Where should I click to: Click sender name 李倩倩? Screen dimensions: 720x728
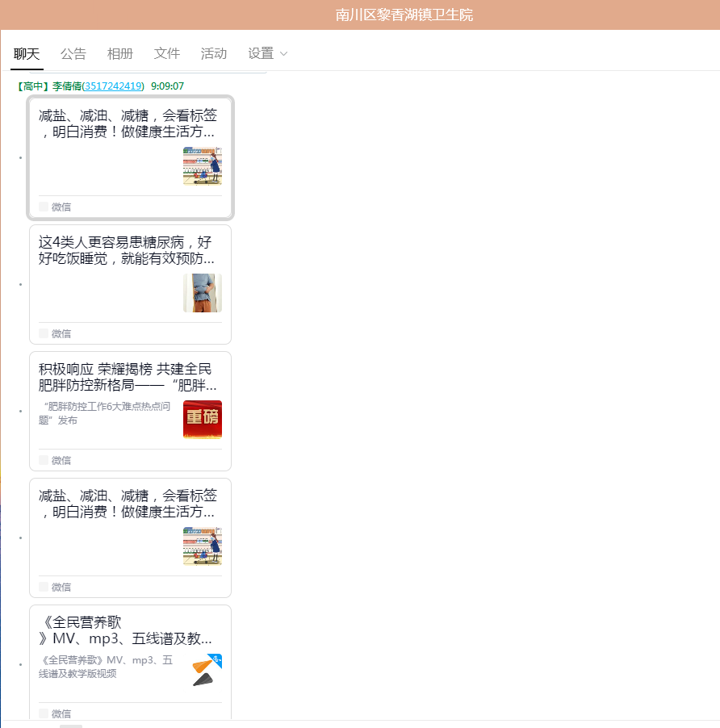pyautogui.click(x=66, y=86)
